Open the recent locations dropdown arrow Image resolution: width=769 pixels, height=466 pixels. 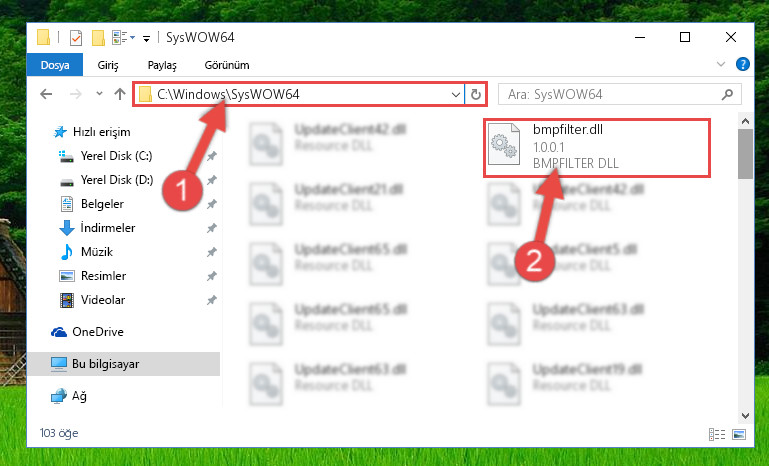point(99,94)
